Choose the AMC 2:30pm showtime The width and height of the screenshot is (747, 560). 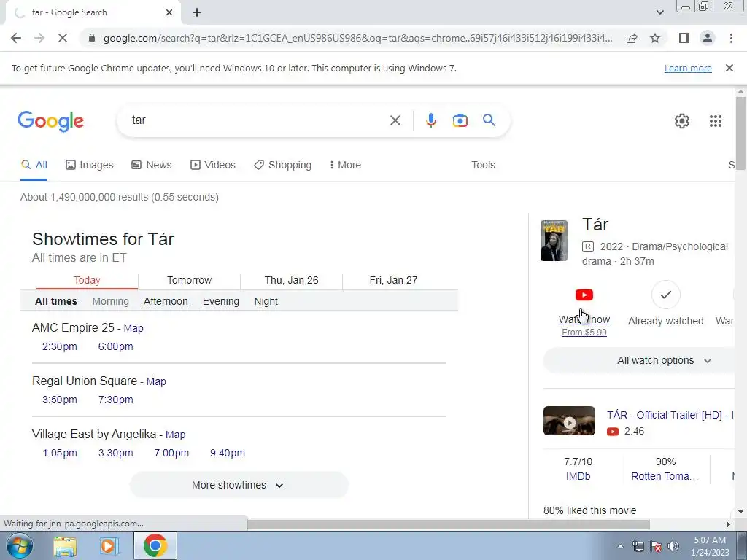[60, 346]
